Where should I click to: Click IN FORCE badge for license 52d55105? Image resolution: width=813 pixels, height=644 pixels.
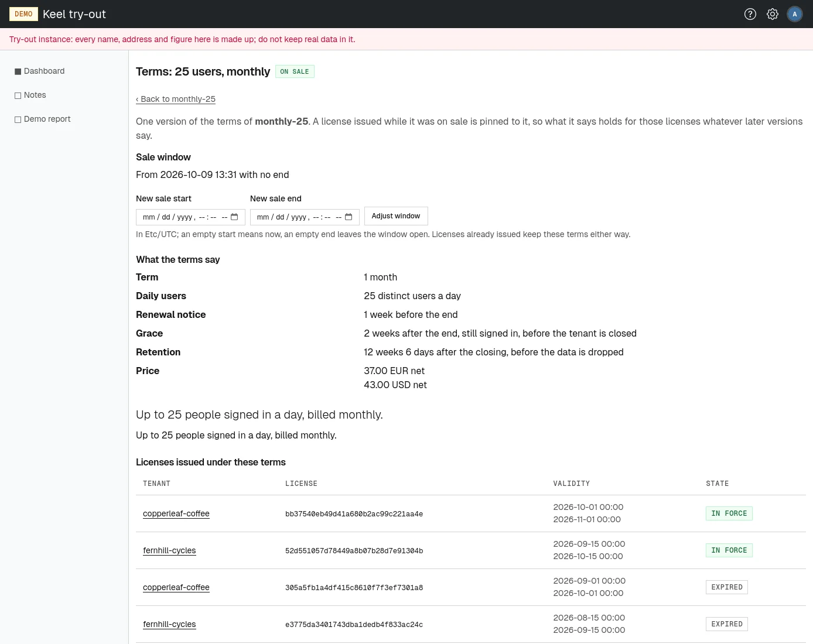(x=729, y=550)
